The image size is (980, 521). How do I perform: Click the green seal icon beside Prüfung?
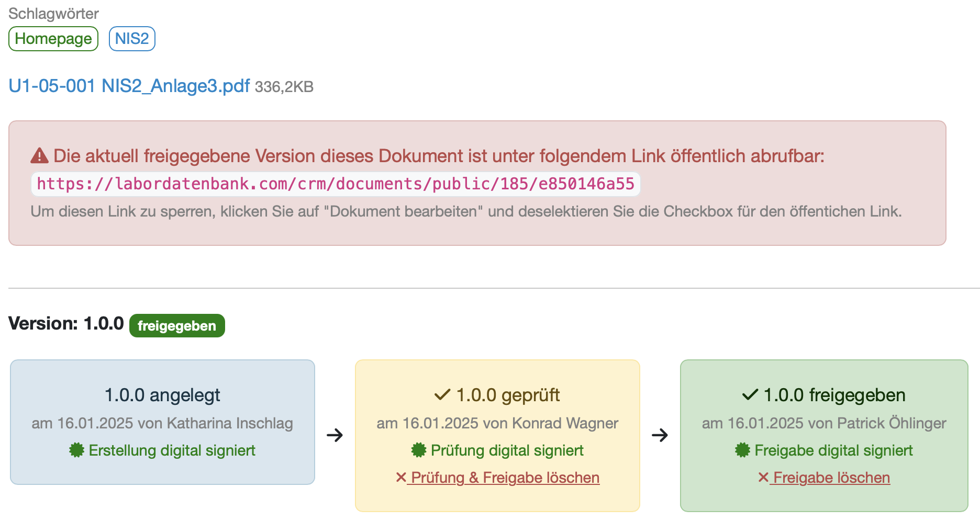tap(419, 450)
